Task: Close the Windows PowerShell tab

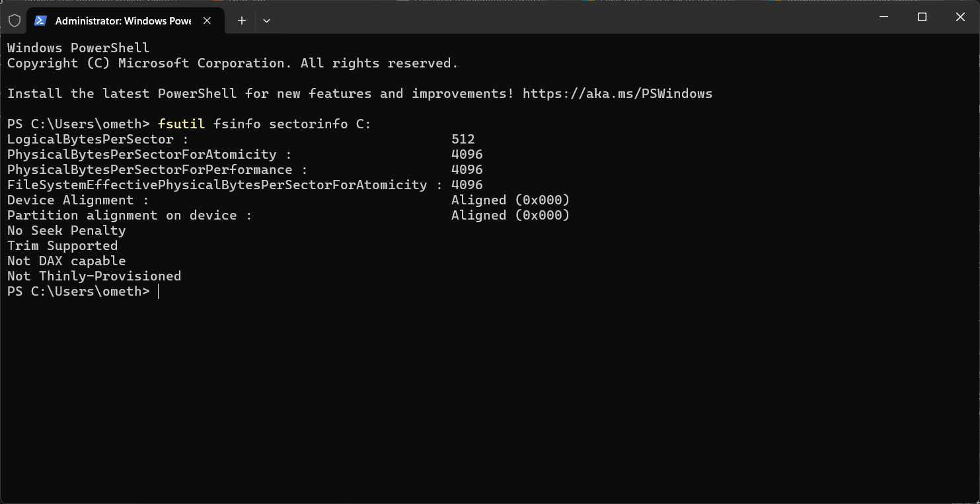Action: coord(207,21)
